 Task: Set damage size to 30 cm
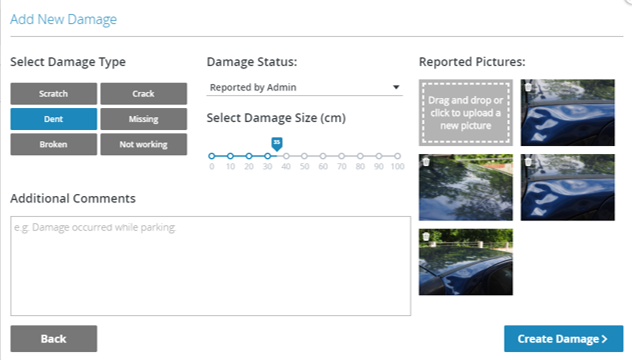268,156
